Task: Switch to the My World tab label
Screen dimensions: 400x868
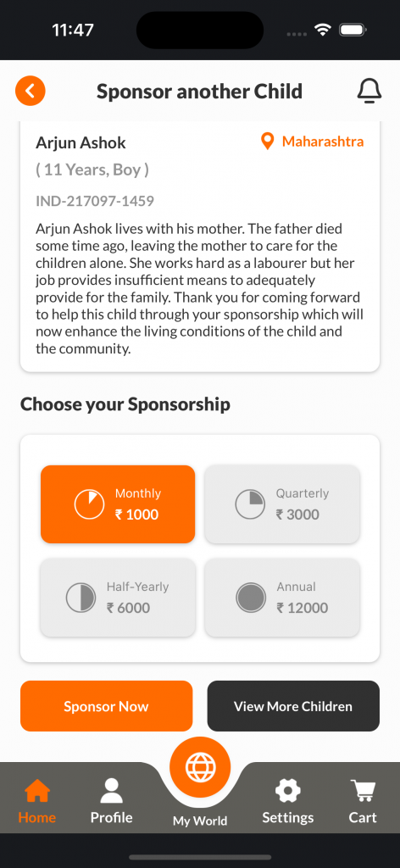Action: [200, 821]
